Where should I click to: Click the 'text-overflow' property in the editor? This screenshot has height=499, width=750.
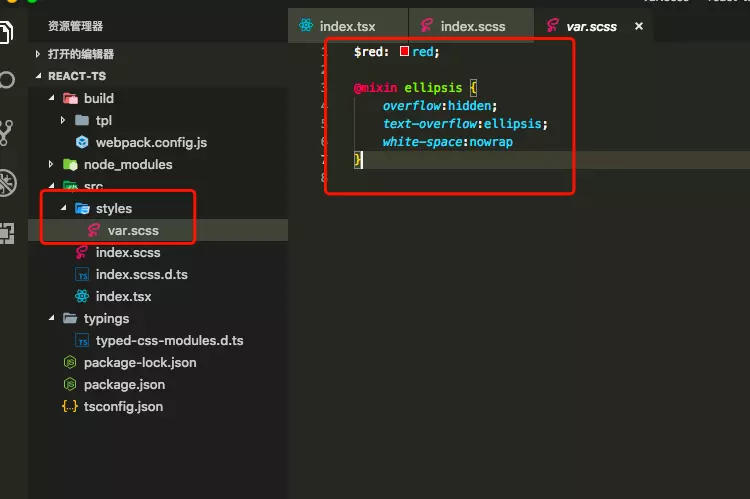coord(430,124)
